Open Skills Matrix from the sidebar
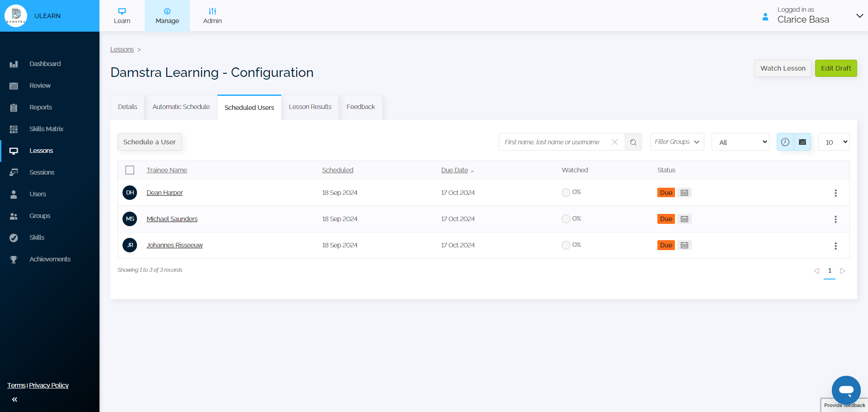The width and height of the screenshot is (868, 412). tap(46, 129)
